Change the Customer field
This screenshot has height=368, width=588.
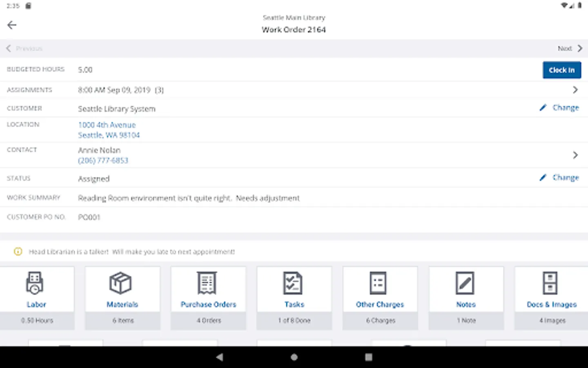[566, 108]
